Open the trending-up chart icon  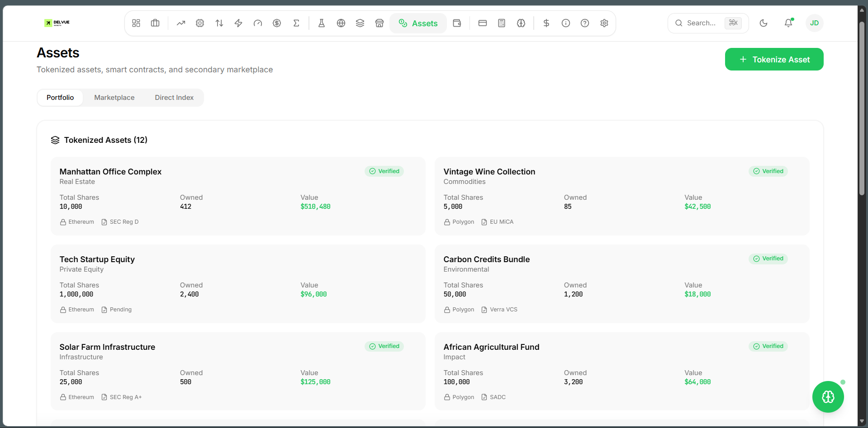(x=181, y=23)
